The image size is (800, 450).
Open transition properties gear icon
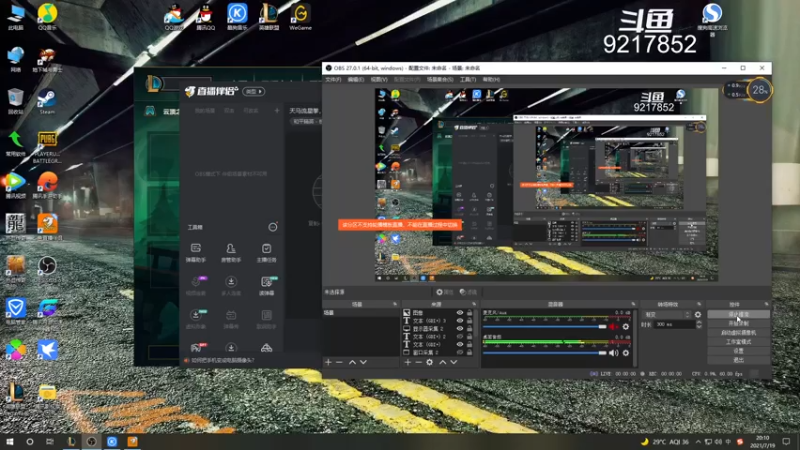click(x=698, y=315)
